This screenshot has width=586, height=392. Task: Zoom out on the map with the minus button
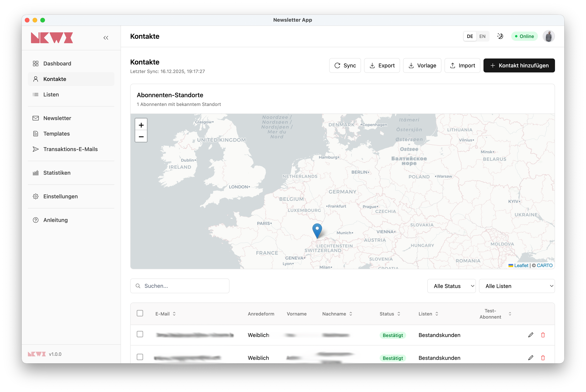141,137
